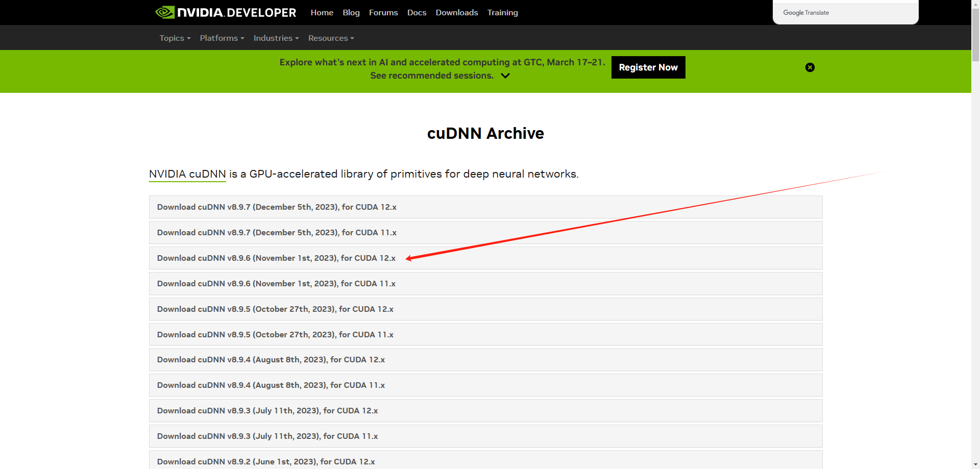Image resolution: width=980 pixels, height=469 pixels.
Task: Click the scrollbar down arrow
Action: 975,464
